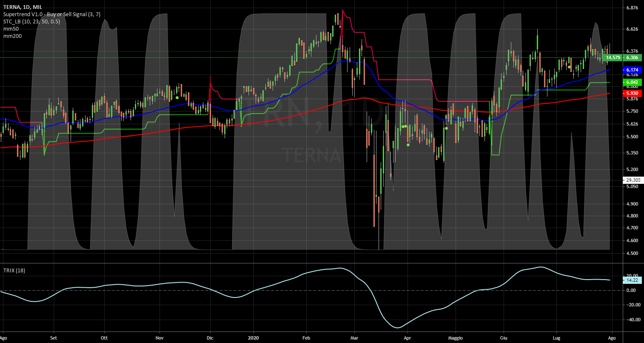This screenshot has height=343, width=644.
Task: Click the 14.22 TRIX value label
Action: pyautogui.click(x=633, y=280)
